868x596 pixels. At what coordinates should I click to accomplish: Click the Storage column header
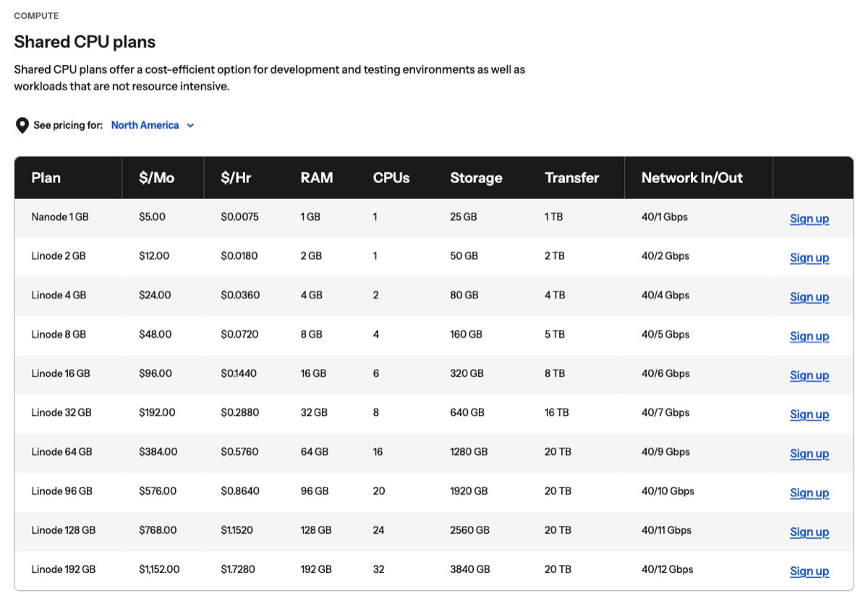pyautogui.click(x=476, y=178)
